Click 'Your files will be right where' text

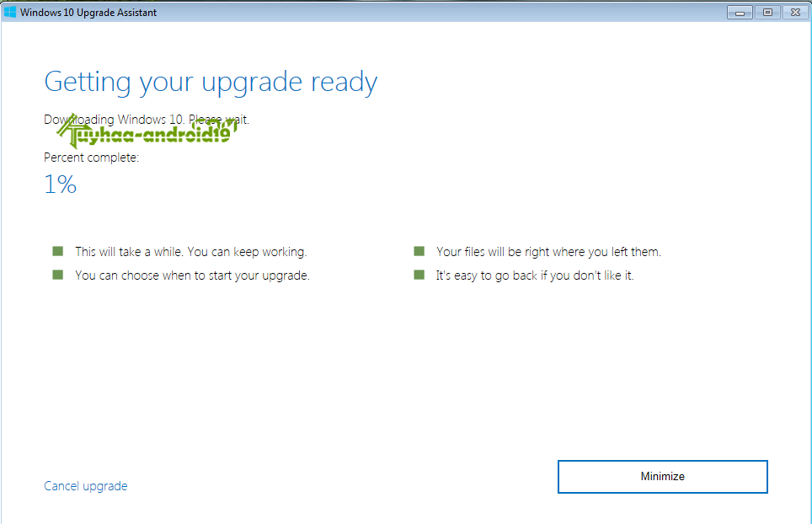(548, 252)
